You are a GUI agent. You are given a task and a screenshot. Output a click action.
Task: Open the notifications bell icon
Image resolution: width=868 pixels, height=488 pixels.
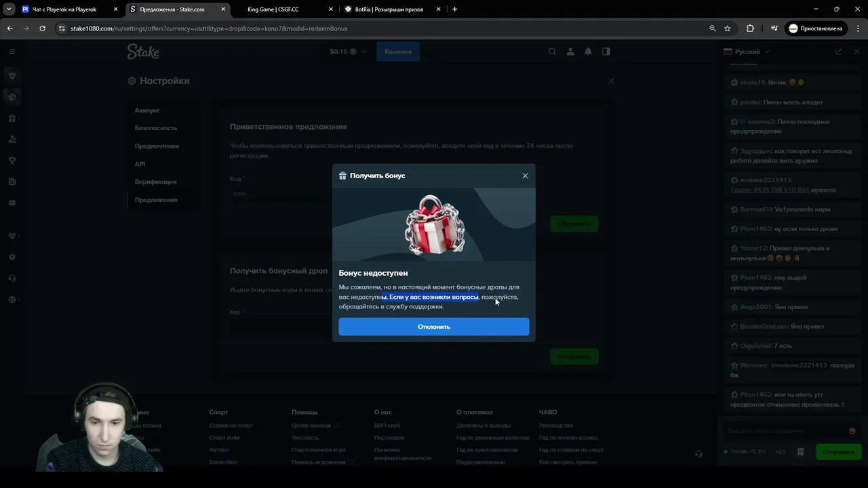point(588,52)
